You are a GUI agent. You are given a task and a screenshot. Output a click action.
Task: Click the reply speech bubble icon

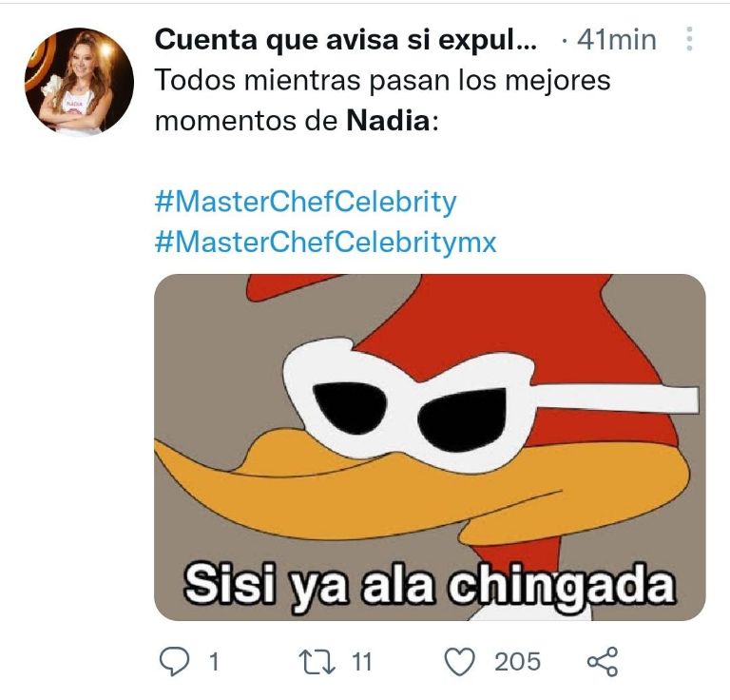coord(172,660)
